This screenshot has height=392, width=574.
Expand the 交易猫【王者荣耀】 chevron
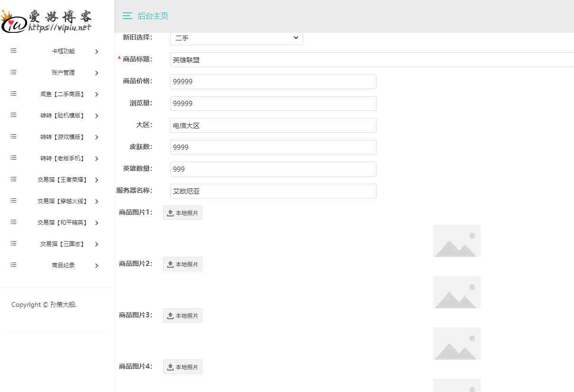tap(97, 180)
